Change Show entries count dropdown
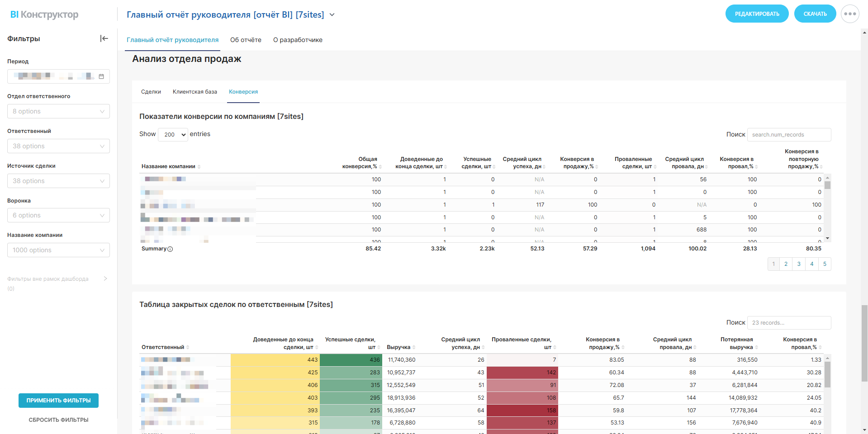Image resolution: width=868 pixels, height=434 pixels. click(173, 134)
